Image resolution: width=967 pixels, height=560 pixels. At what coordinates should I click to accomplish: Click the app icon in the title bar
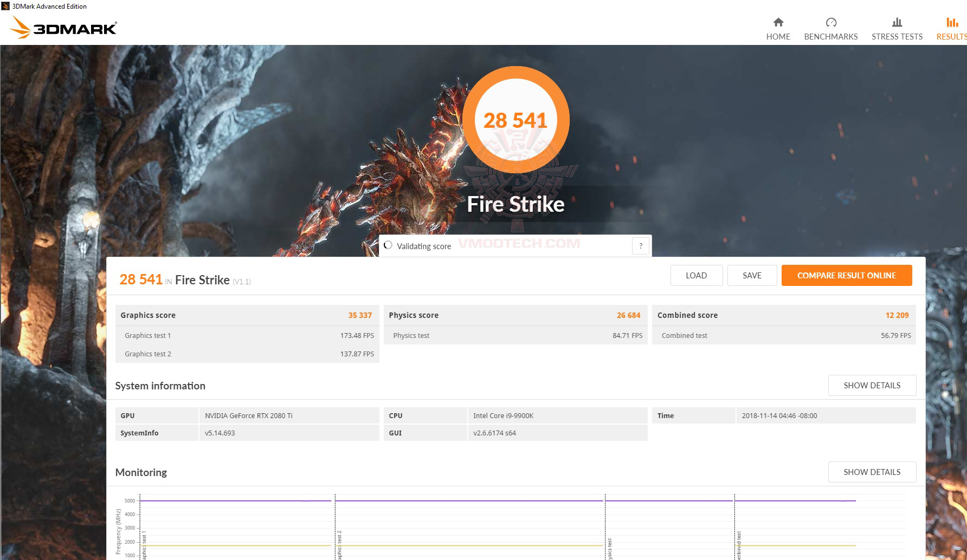[x=5, y=6]
